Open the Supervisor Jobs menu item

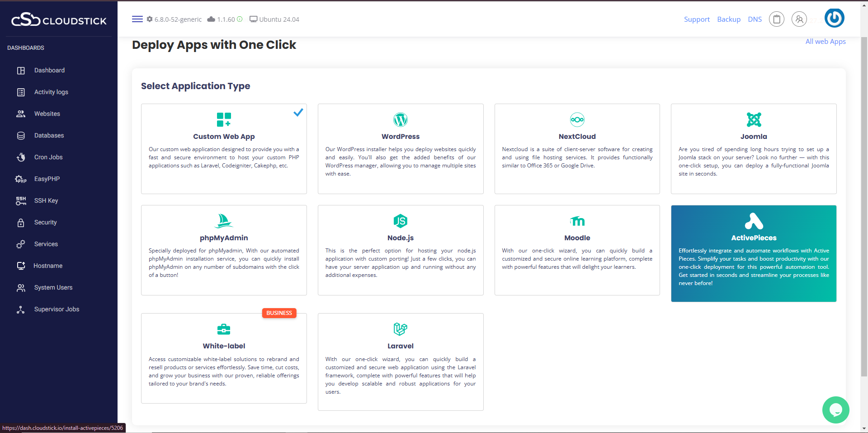coord(57,309)
